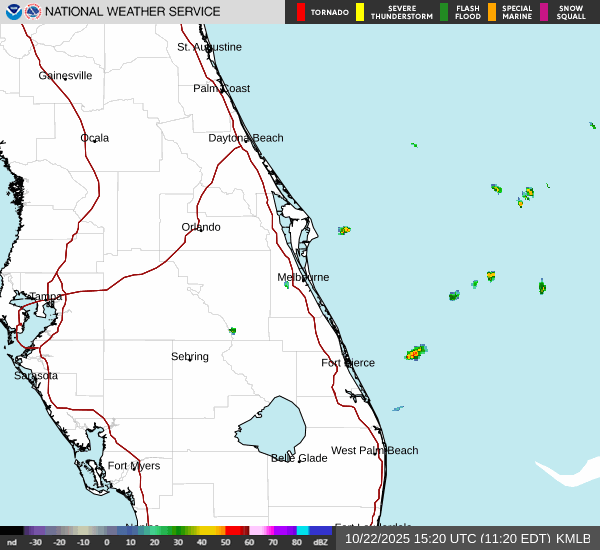Click the Fort Myers city label
Viewport: 600px width, 550px height.
tap(133, 465)
